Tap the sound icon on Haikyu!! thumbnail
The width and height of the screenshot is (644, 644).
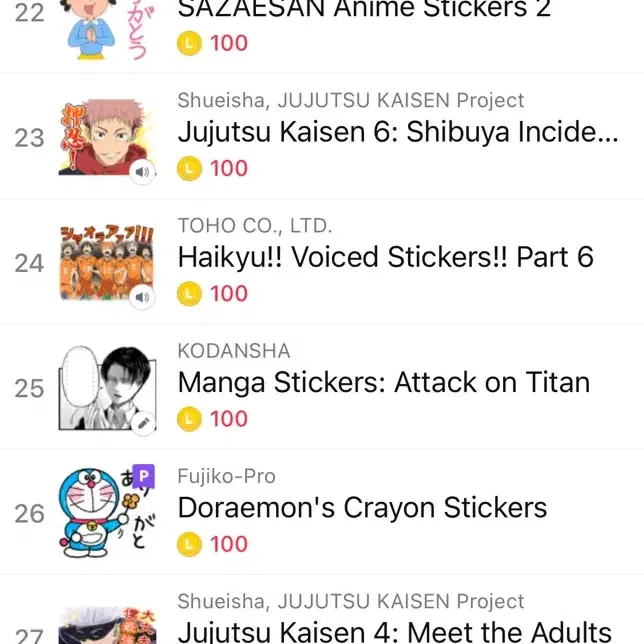tap(142, 297)
